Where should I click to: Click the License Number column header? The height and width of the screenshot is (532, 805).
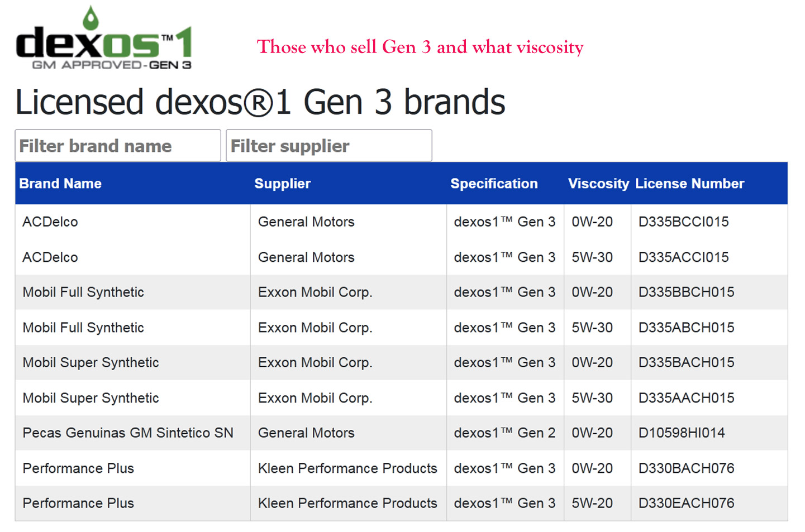pos(689,184)
